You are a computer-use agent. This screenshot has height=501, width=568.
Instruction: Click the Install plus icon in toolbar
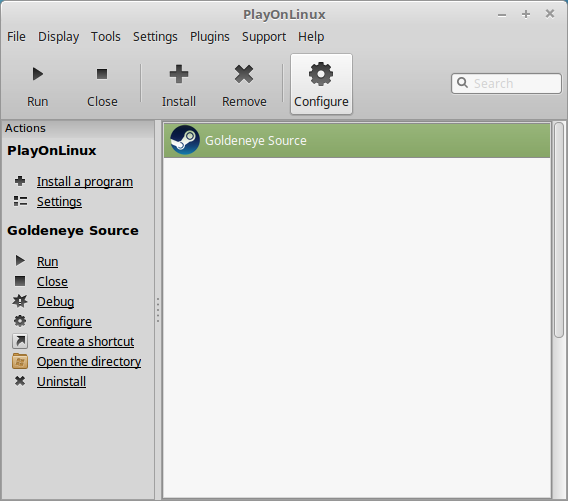pos(179,74)
